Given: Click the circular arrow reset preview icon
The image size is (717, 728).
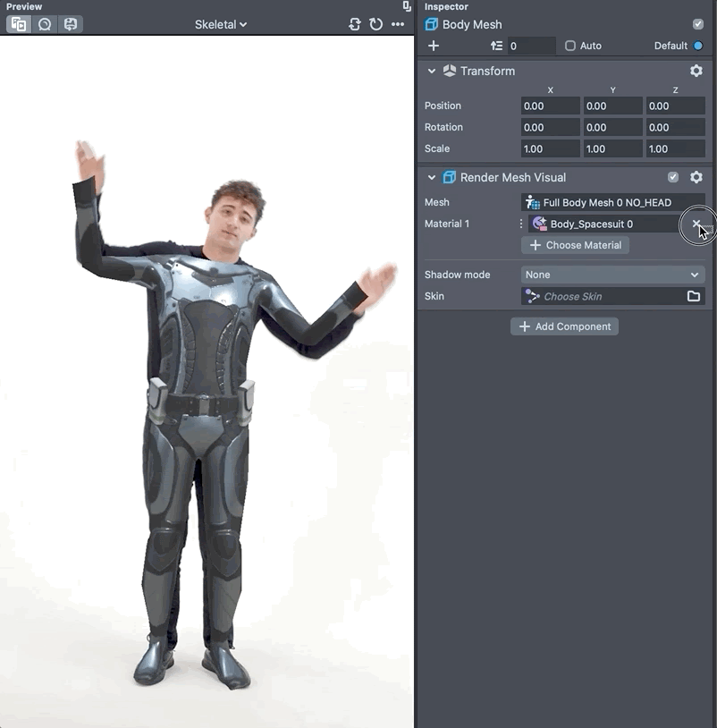Looking at the screenshot, I should [x=376, y=24].
